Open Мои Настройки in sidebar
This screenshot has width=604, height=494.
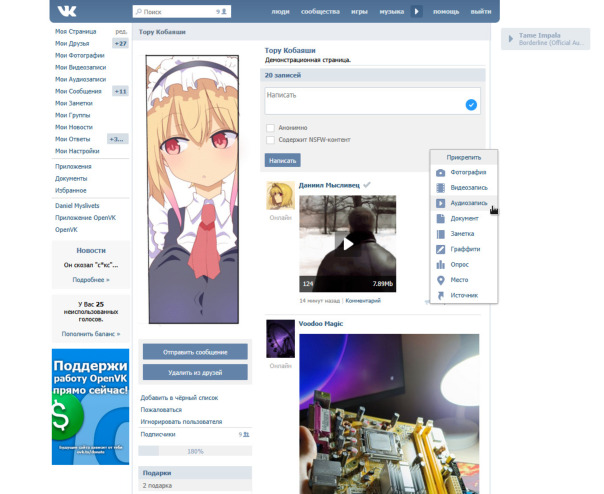coord(77,151)
